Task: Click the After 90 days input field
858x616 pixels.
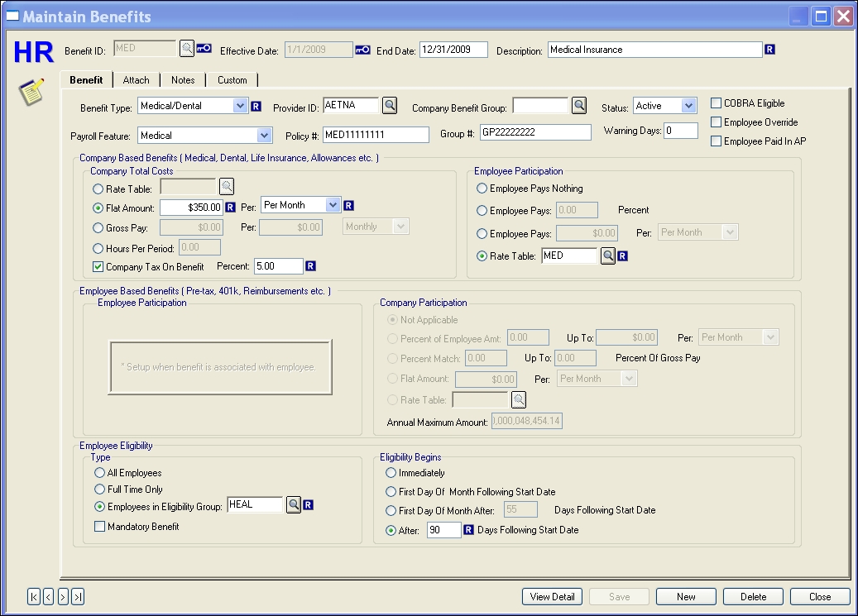Action: point(444,529)
